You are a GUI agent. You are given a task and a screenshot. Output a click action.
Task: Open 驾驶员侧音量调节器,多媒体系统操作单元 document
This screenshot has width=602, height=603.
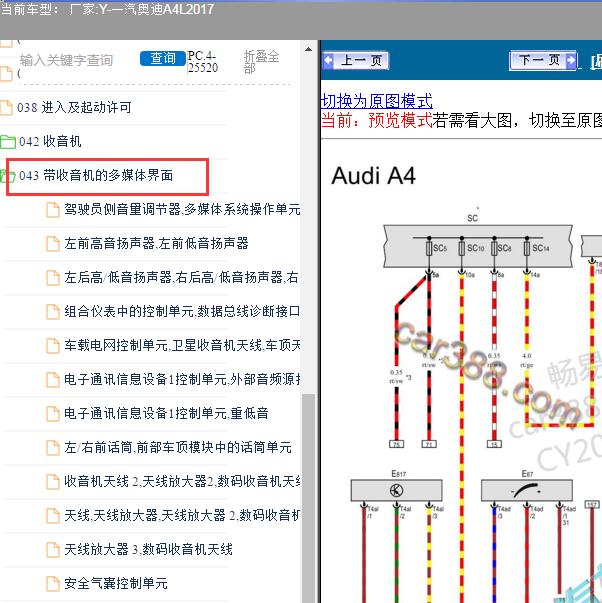click(x=182, y=210)
